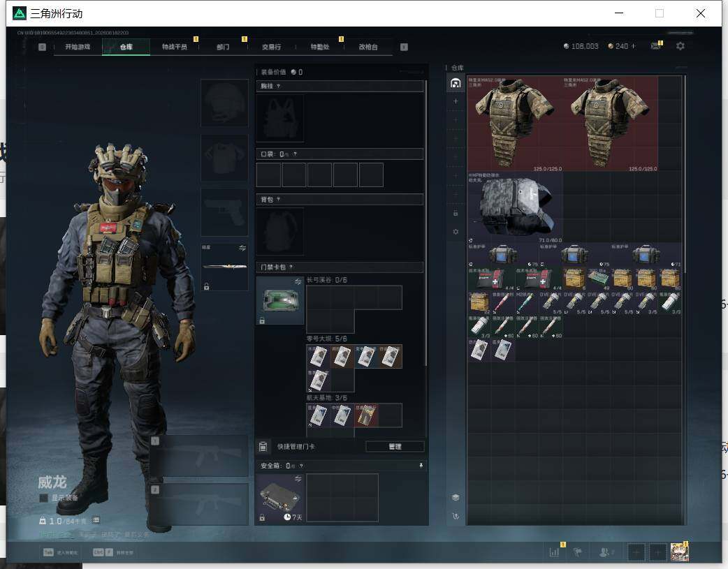Click the player avatar in bottom right

click(679, 552)
